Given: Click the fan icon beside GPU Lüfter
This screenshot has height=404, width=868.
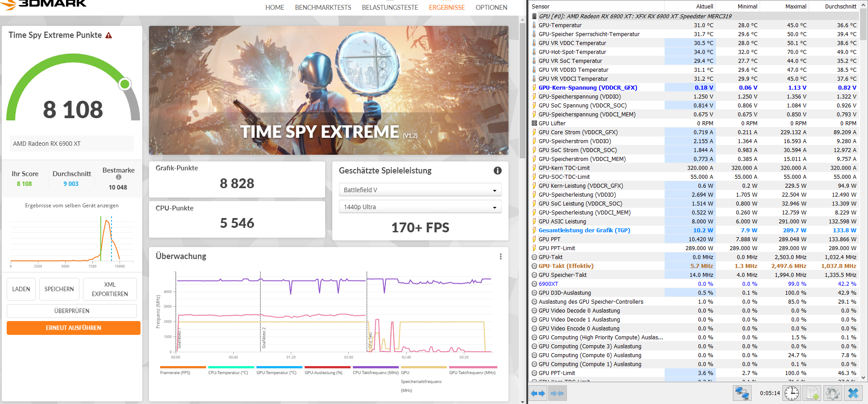Looking at the screenshot, I should pyautogui.click(x=534, y=123).
